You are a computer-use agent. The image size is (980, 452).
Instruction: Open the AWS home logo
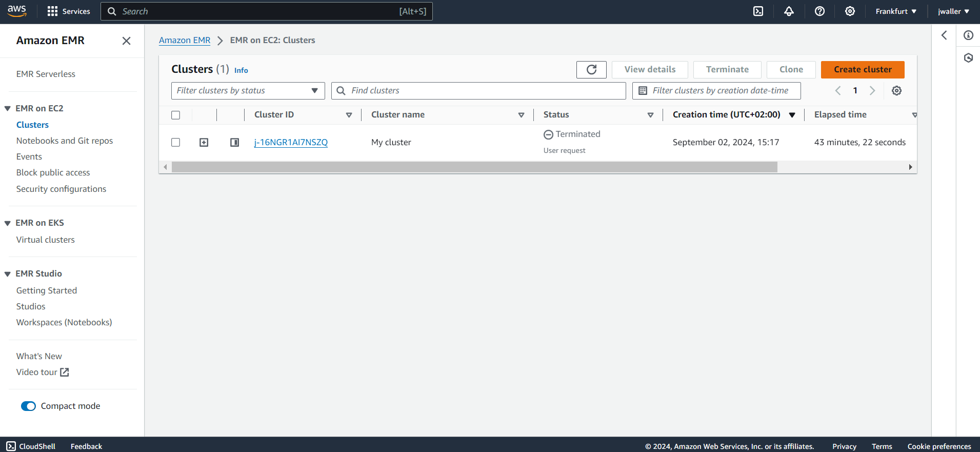(x=17, y=11)
